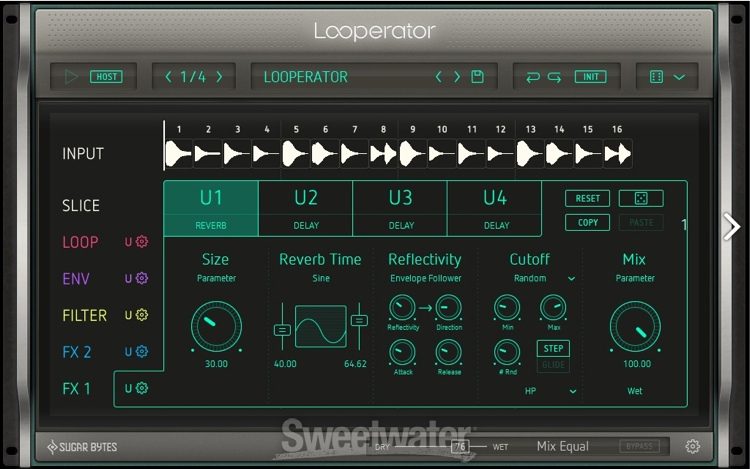Screen dimensions: 750x469
Task: Click the LOOPERATOR preset name field
Action: coord(306,76)
